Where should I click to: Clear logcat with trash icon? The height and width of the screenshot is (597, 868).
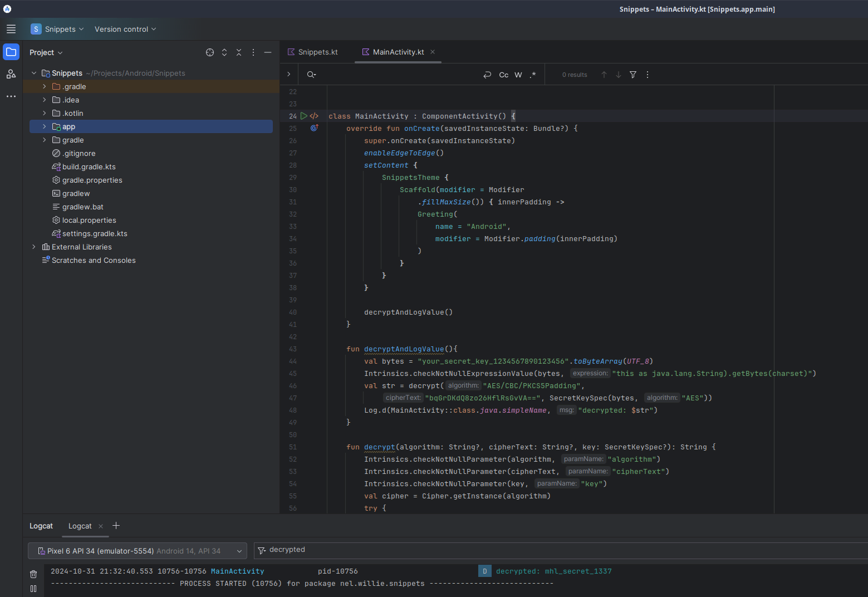pyautogui.click(x=33, y=574)
